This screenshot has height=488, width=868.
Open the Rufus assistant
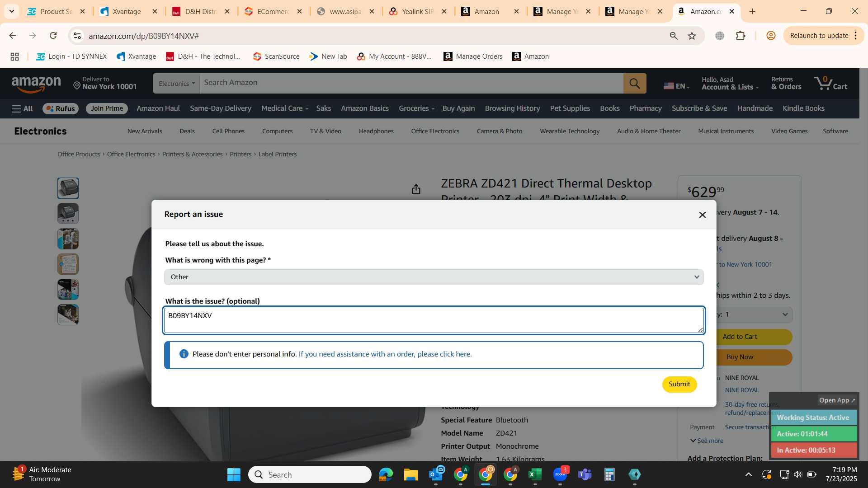click(x=61, y=108)
